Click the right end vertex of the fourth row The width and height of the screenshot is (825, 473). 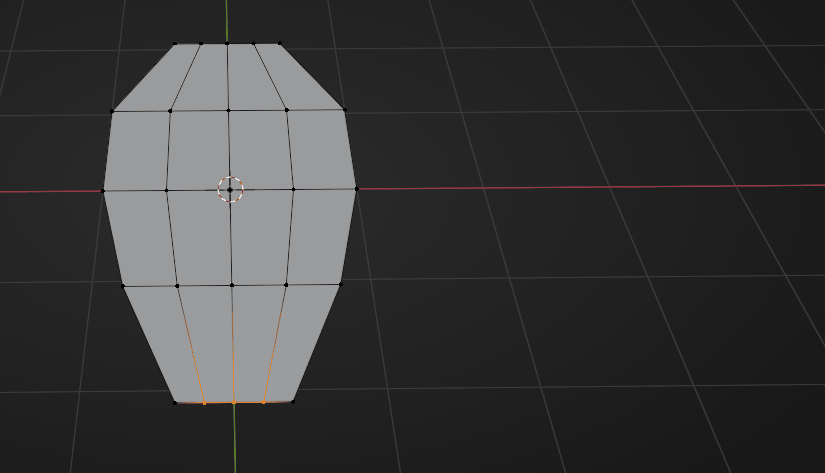tap(341, 285)
